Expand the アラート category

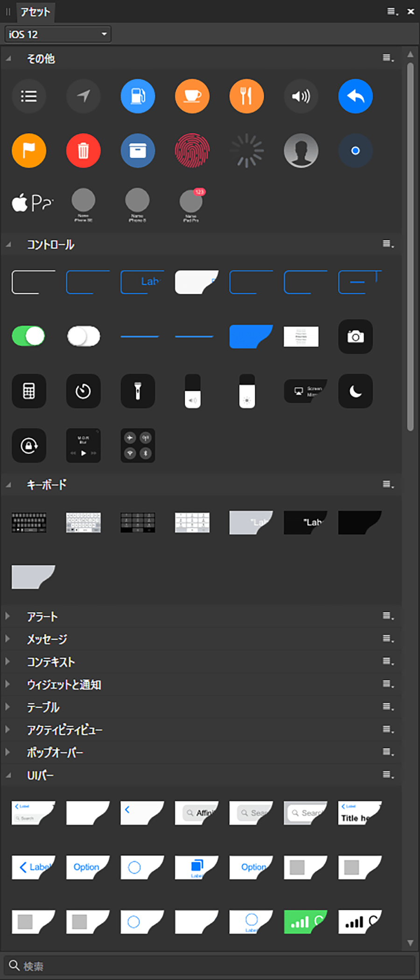click(x=8, y=616)
